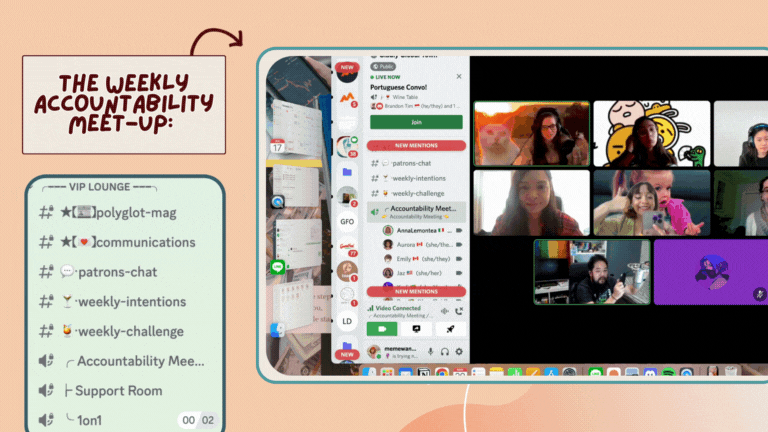768x432 pixels.
Task: Open LINE from the macOS dock
Action: click(x=595, y=373)
